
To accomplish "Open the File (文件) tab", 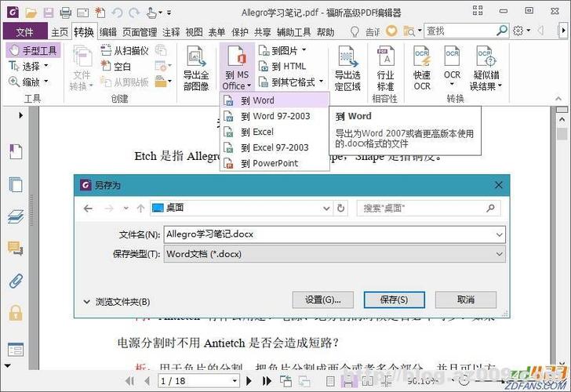I will click(x=25, y=31).
